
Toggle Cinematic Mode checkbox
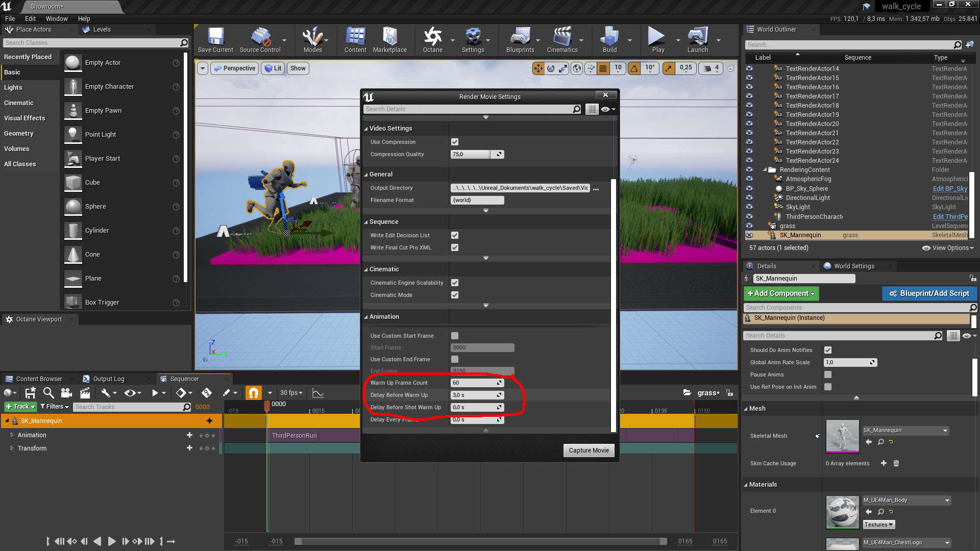(455, 295)
